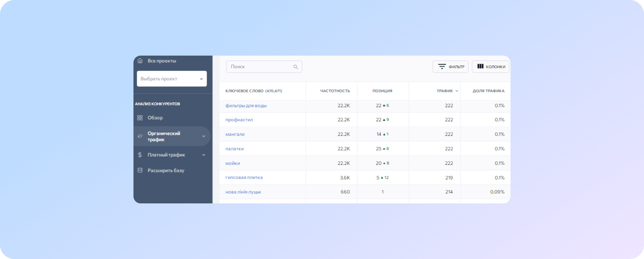Click position 22 in фильтры для воды row
Image resolution: width=644 pixels, height=259 pixels.
[379, 105]
